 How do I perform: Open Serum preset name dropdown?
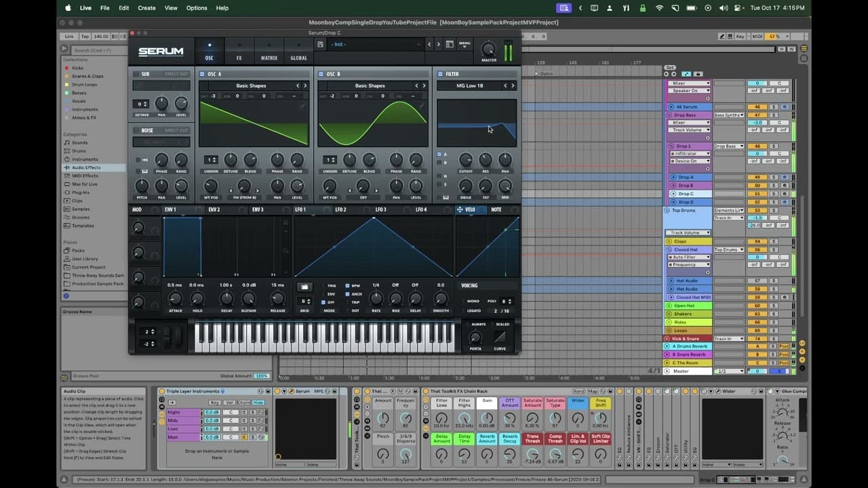coord(375,44)
